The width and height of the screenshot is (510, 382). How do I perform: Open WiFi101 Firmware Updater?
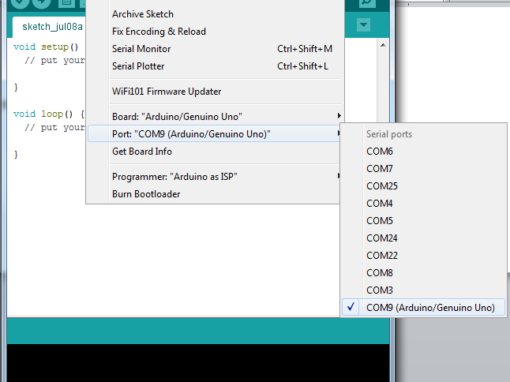(x=214, y=91)
